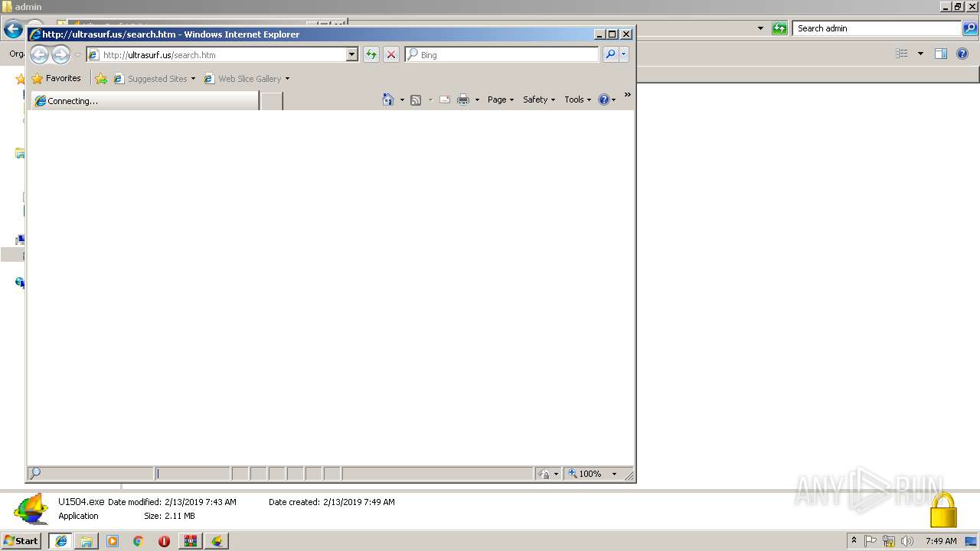Click the Explorer Help icon
Image resolution: width=980 pixels, height=551 pixels.
click(x=963, y=54)
